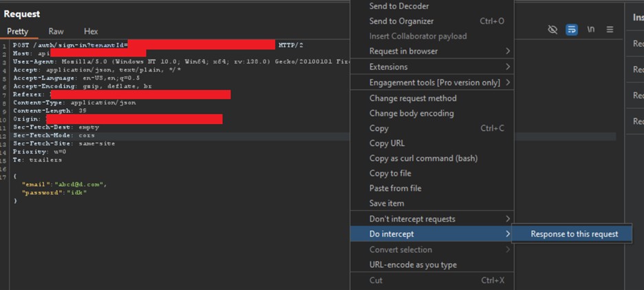This screenshot has height=290, width=644.
Task: Choose Request in browser option
Action: point(403,51)
